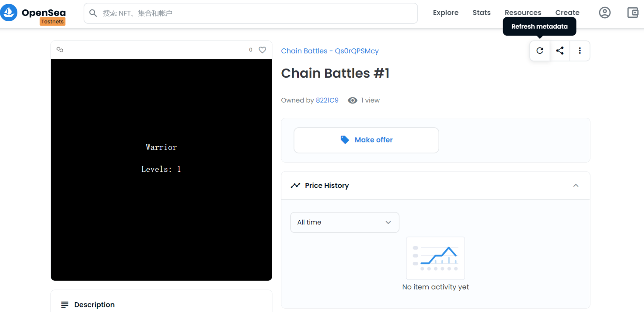Collapse the Price History section
The height and width of the screenshot is (312, 644).
[576, 185]
